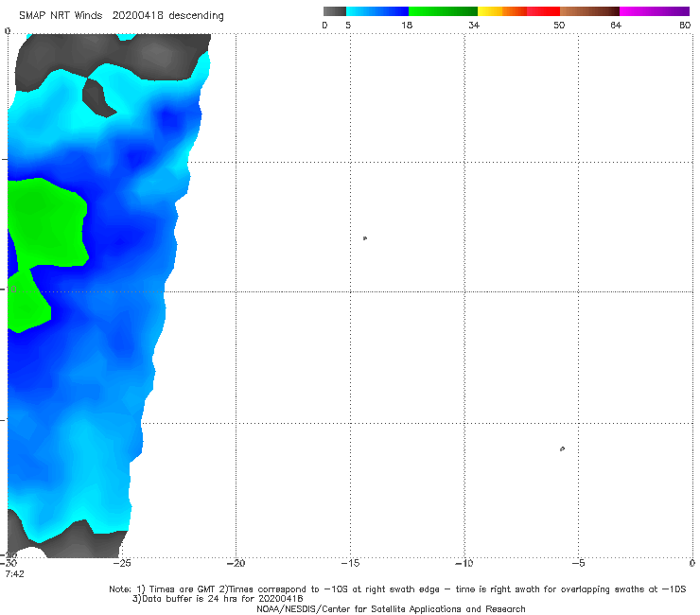Click the color bar label '50'
Viewport: 700px width, 615px height.
[x=559, y=25]
